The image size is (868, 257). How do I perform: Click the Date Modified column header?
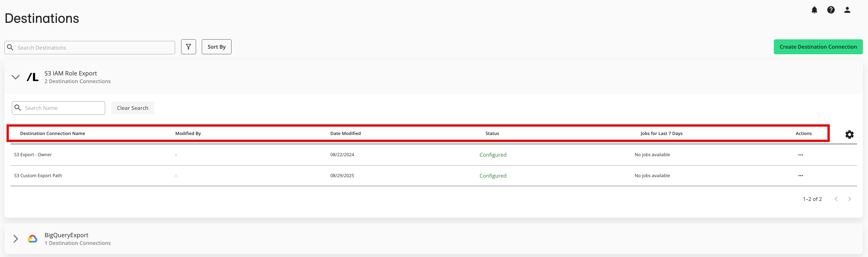point(345,134)
